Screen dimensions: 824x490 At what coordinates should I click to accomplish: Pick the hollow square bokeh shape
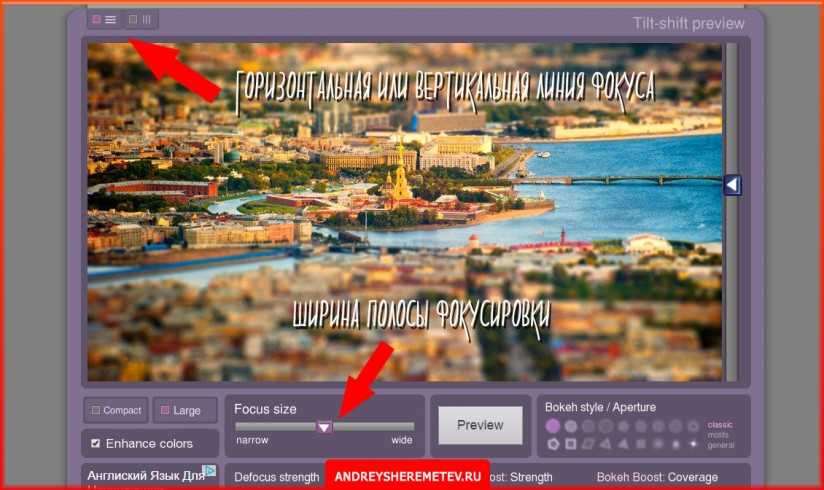coord(571,443)
